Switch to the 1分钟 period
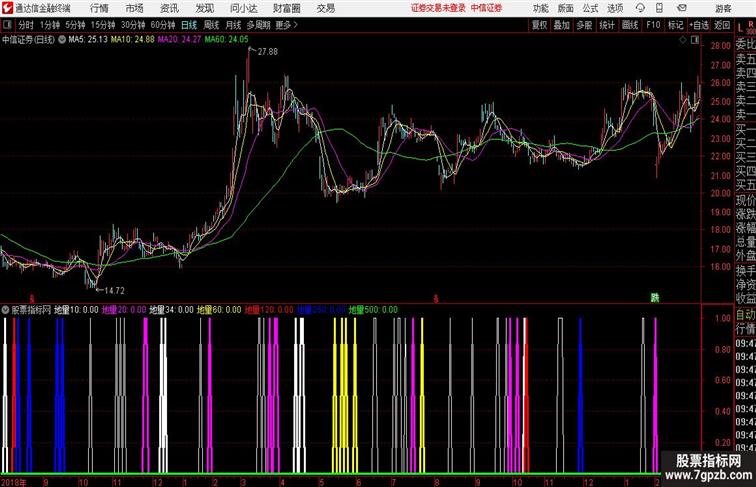Image resolution: width=756 pixels, height=487 pixels. [x=49, y=25]
